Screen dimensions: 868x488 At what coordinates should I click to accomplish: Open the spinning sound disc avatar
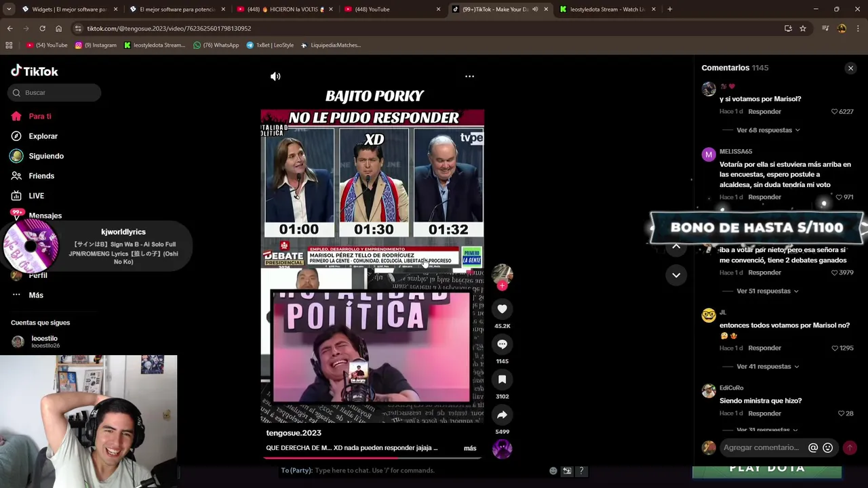[x=502, y=449]
